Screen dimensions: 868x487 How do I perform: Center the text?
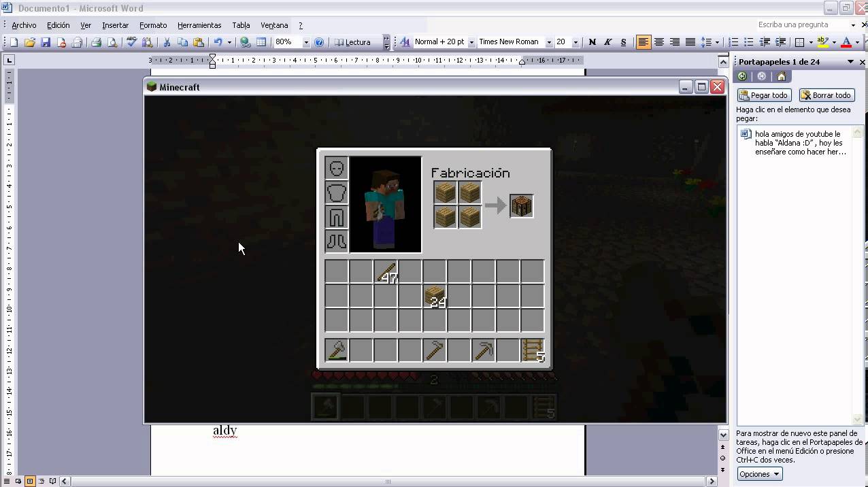pos(658,42)
